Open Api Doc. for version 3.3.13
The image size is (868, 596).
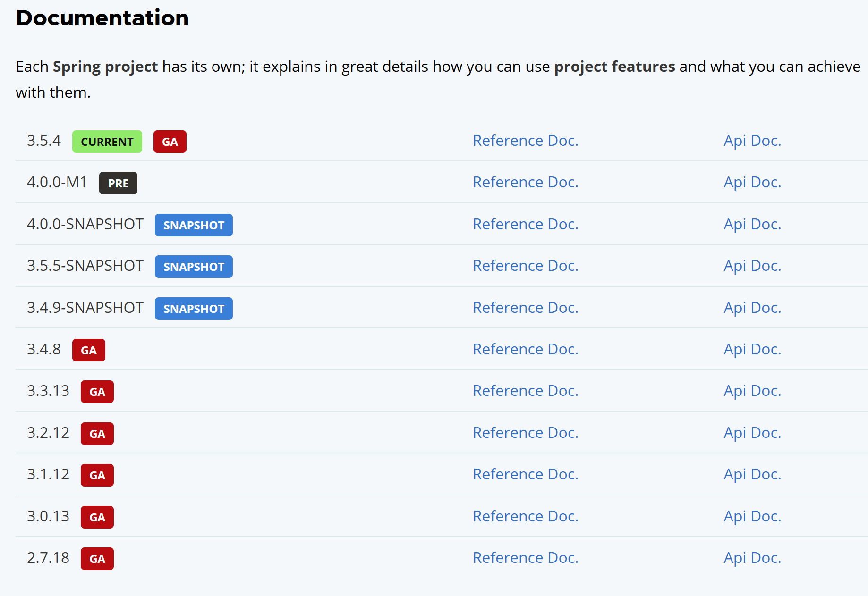point(752,391)
